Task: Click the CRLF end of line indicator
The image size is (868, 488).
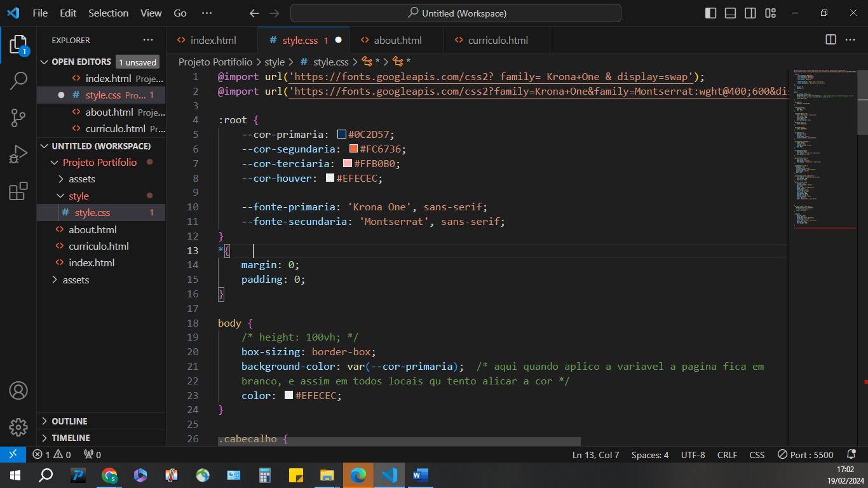Action: coord(727,454)
